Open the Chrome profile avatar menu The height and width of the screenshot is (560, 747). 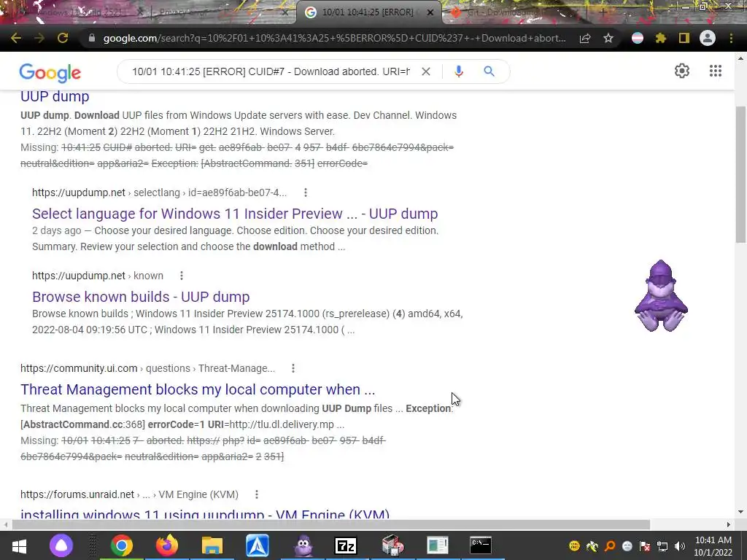point(708,38)
